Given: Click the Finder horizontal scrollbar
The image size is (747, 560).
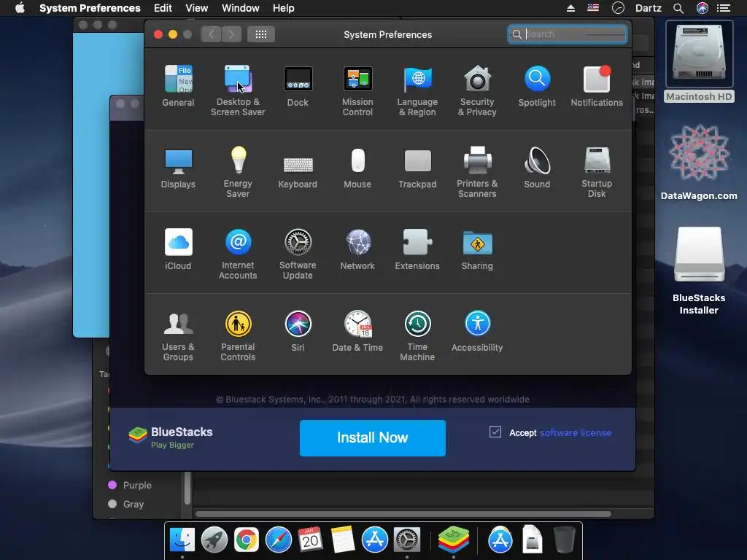Looking at the screenshot, I should tap(403, 514).
